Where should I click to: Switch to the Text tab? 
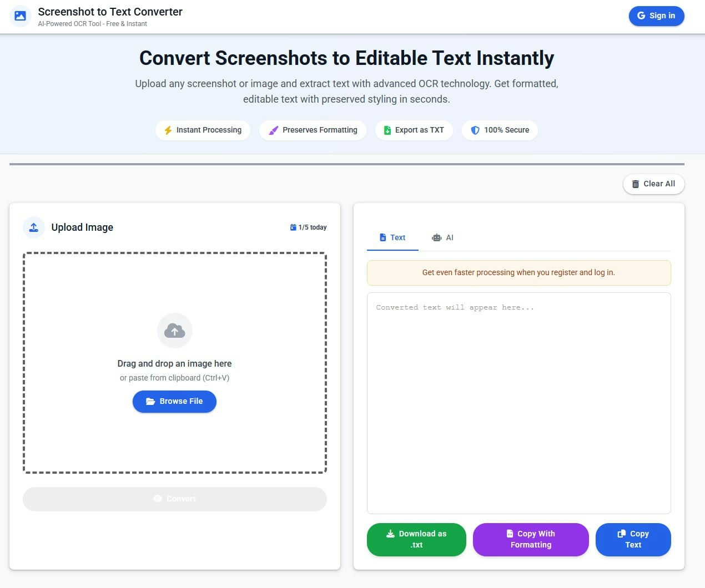coord(392,237)
